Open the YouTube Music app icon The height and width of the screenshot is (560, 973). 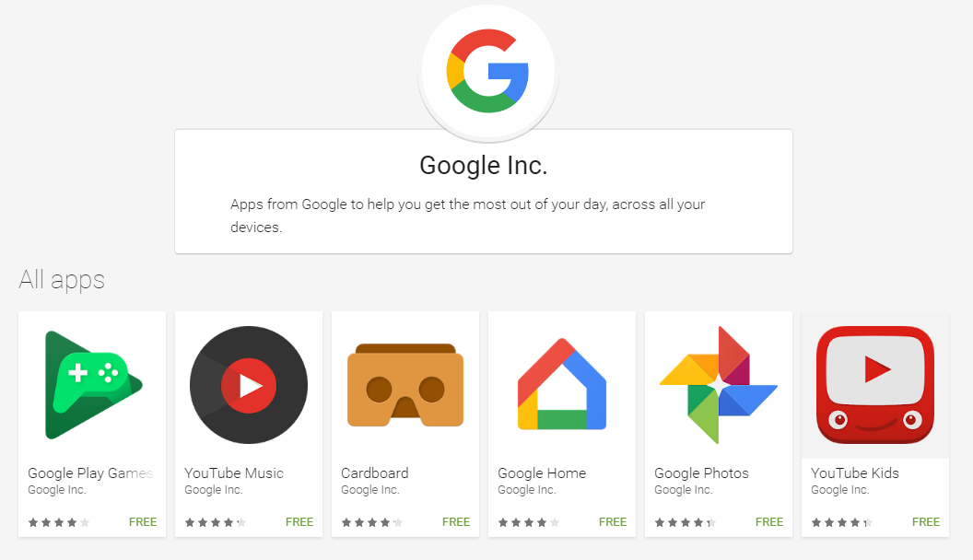coord(249,385)
